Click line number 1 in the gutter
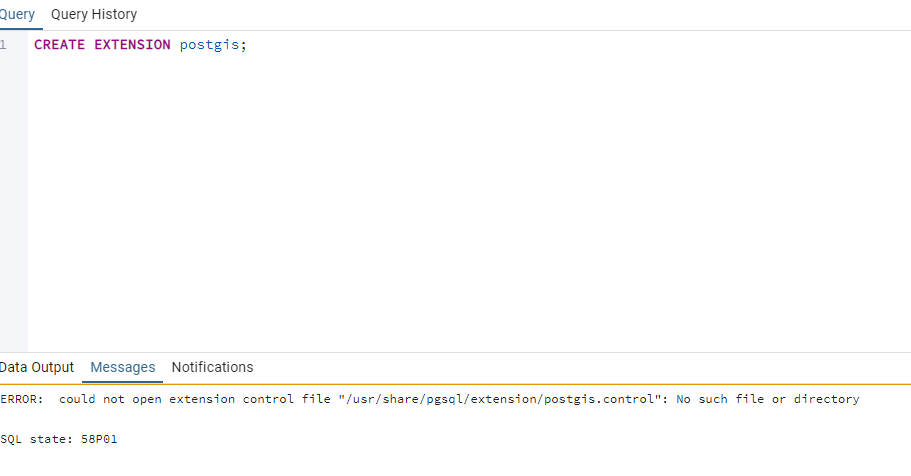Viewport: 911px width, 476px height. [x=3, y=45]
